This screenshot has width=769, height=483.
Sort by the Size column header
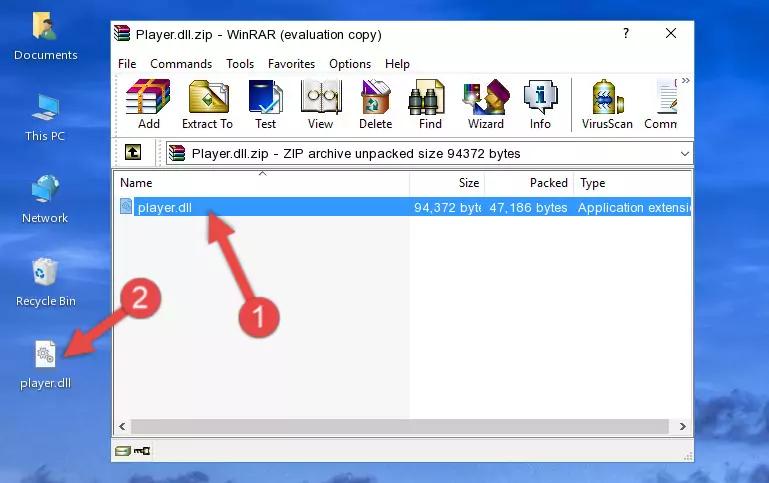(x=447, y=183)
